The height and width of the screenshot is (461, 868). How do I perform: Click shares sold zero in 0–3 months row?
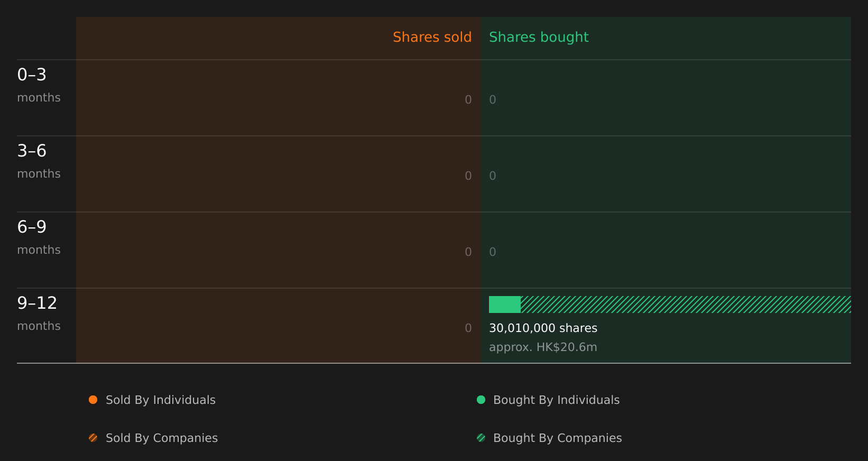tap(468, 100)
